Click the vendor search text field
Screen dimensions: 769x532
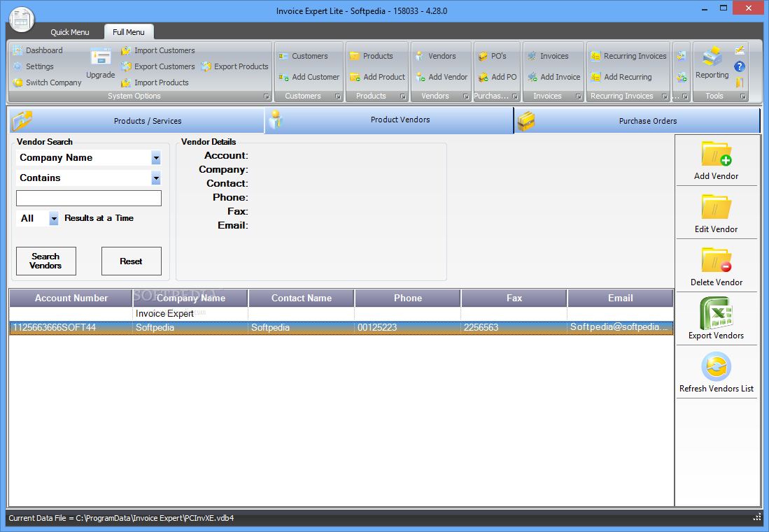pos(89,199)
